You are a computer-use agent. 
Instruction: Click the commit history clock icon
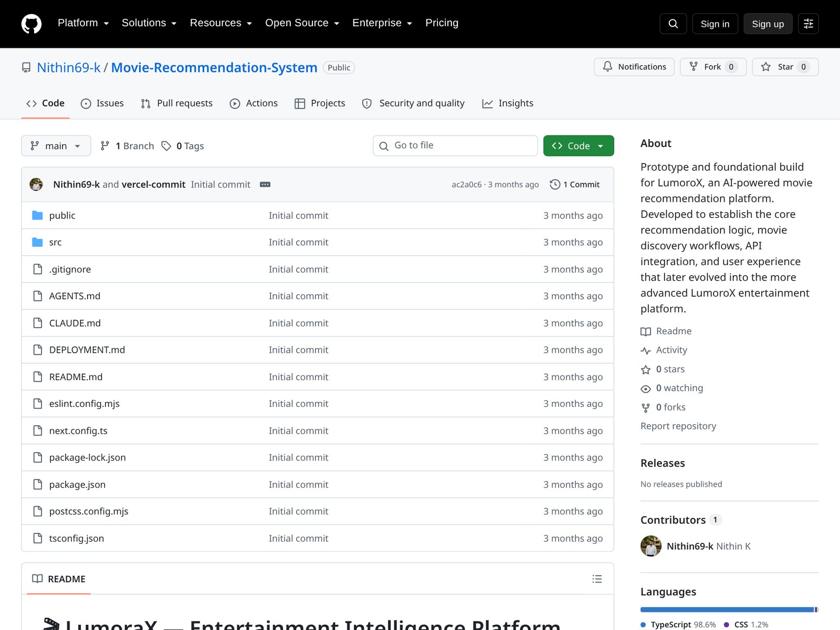[x=555, y=184]
